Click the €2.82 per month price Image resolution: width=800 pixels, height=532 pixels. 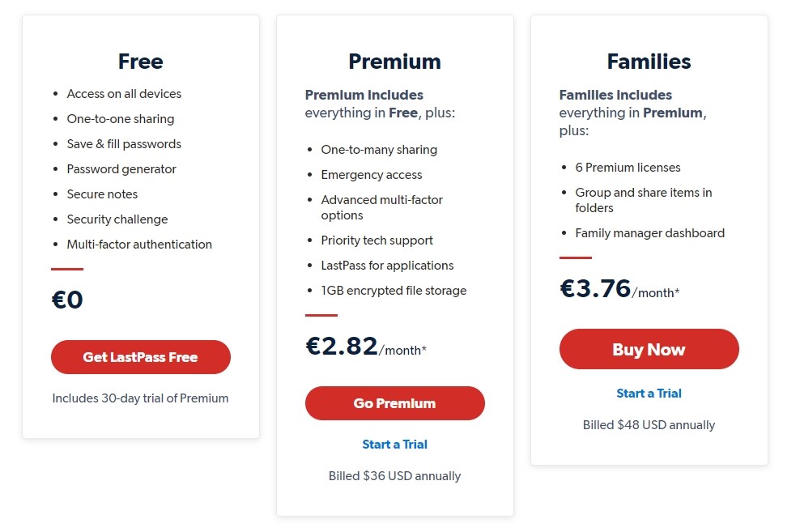[x=366, y=347]
